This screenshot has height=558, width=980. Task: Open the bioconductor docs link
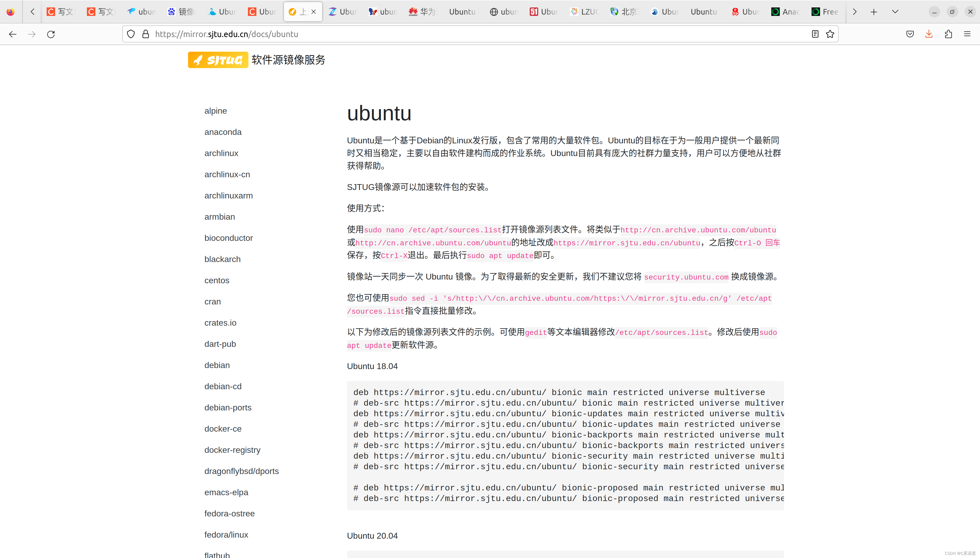[229, 238]
